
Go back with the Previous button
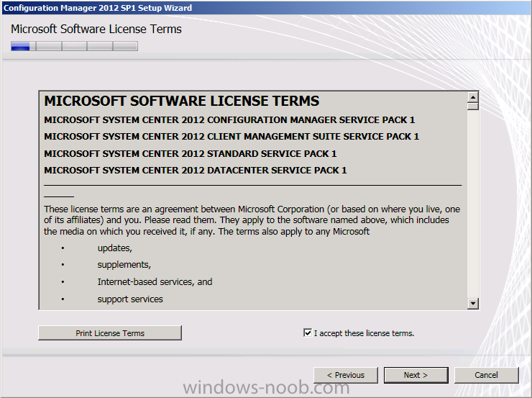(346, 375)
